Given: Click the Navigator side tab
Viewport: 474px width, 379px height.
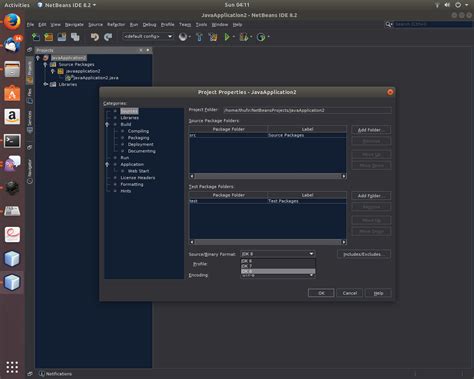Looking at the screenshot, I should click(x=30, y=171).
